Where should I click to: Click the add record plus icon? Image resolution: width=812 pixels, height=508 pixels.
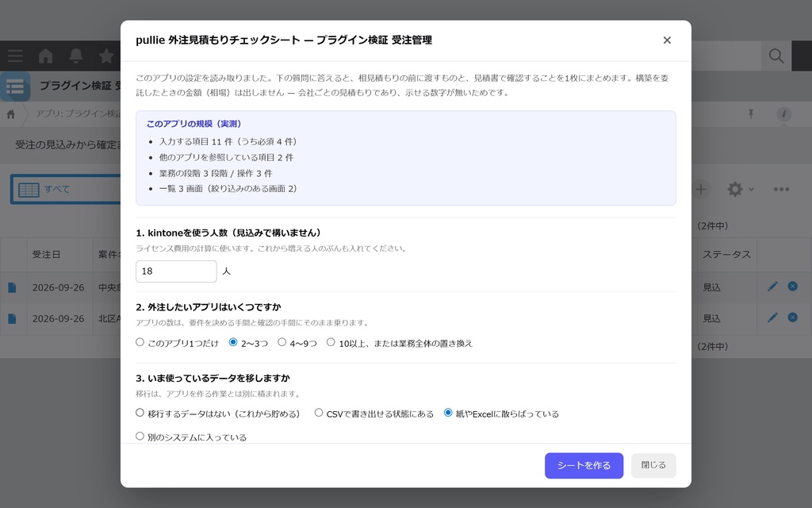(701, 189)
